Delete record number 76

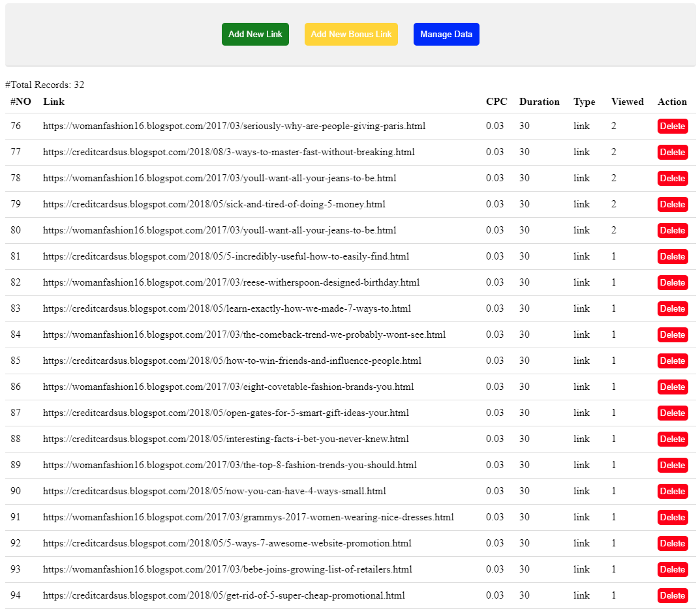672,126
